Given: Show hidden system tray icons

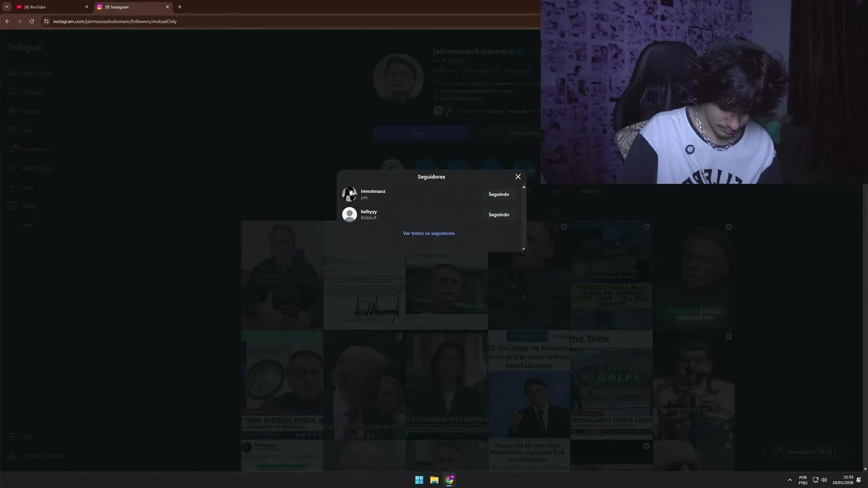Looking at the screenshot, I should [789, 480].
